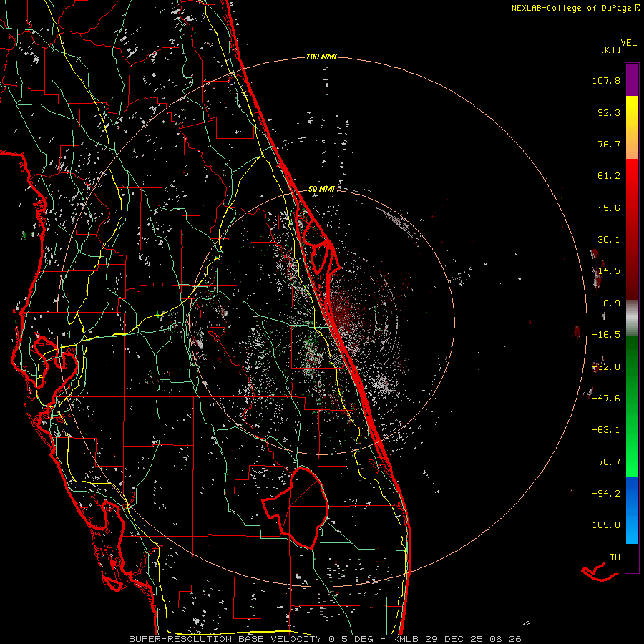This screenshot has height=644, width=644.
Task: Click the 76.7 legend value
Action: pos(609,144)
